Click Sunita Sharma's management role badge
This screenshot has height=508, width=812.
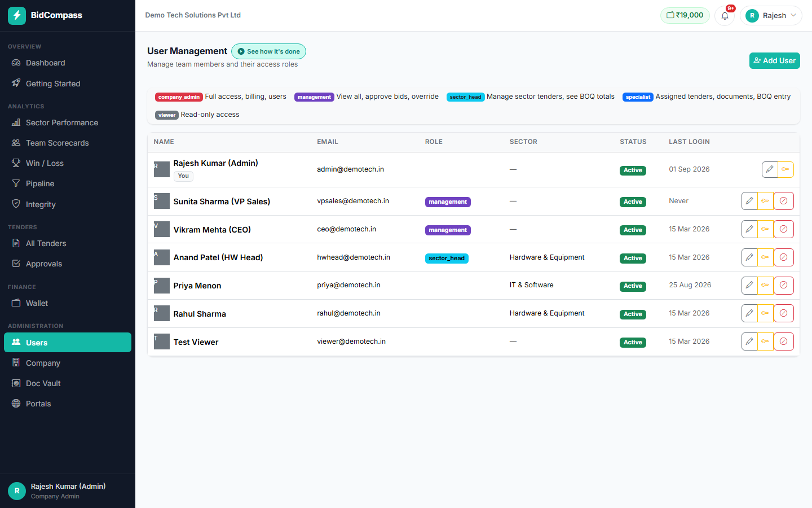pyautogui.click(x=448, y=202)
